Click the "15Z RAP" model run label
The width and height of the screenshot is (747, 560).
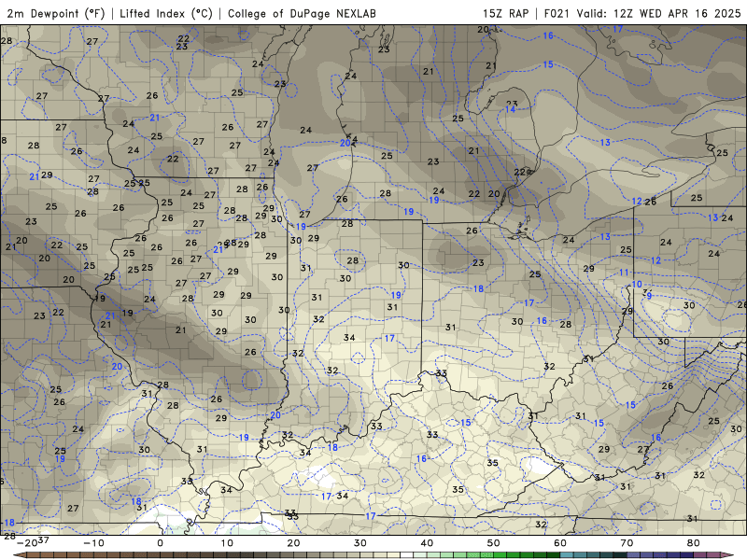click(505, 13)
